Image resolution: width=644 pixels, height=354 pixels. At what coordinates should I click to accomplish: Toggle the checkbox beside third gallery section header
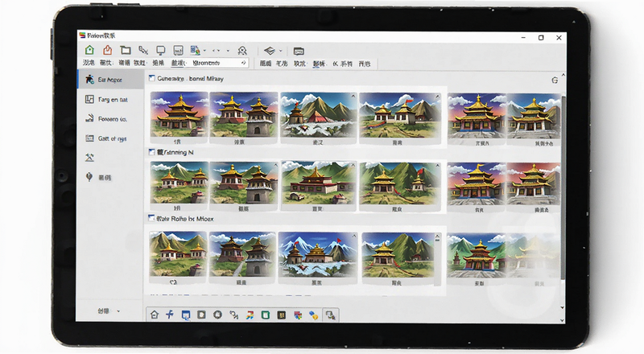click(151, 218)
